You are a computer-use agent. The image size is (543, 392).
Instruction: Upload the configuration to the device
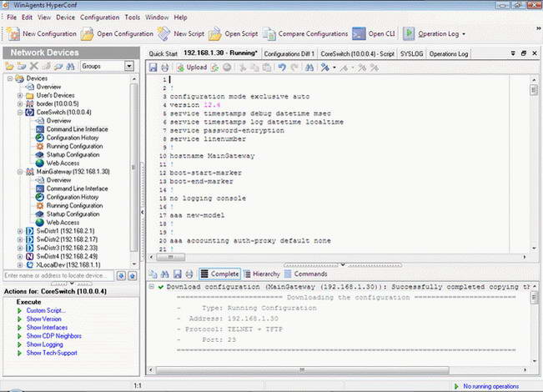[x=192, y=68]
